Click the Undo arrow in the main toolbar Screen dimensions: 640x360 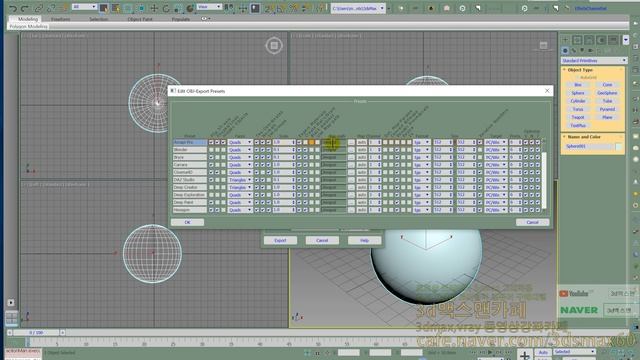(13, 8)
